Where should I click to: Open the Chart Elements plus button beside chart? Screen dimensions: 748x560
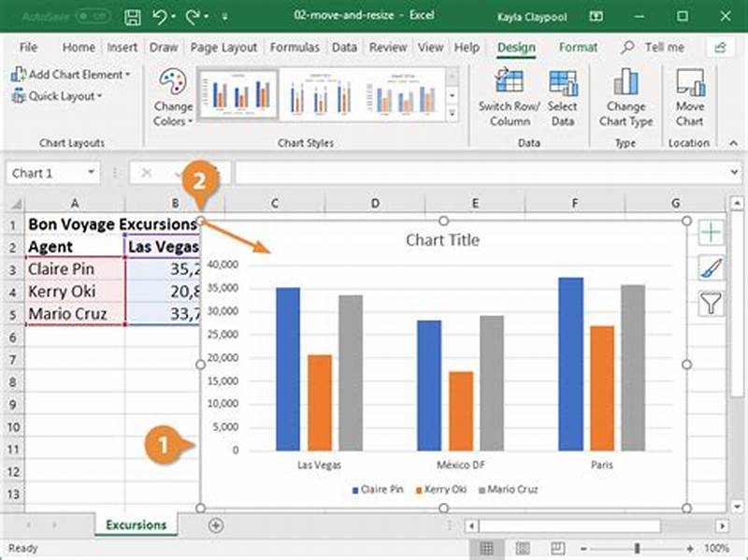click(711, 232)
